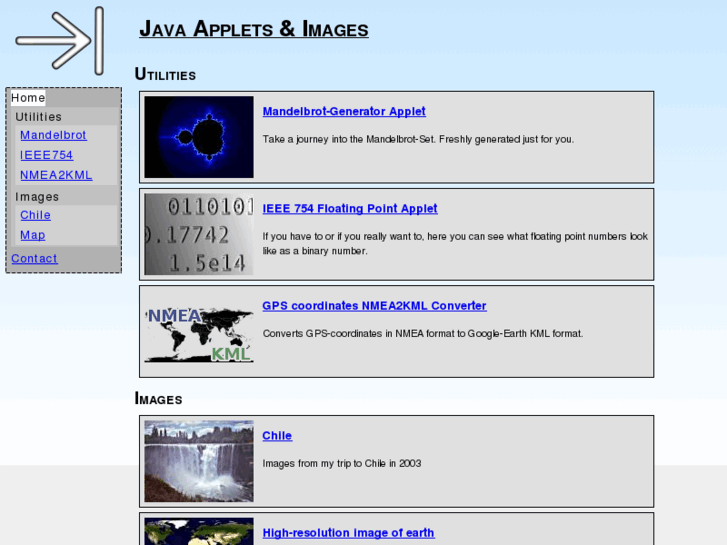
Task: Click the Utilities section heading
Action: pyautogui.click(x=165, y=74)
